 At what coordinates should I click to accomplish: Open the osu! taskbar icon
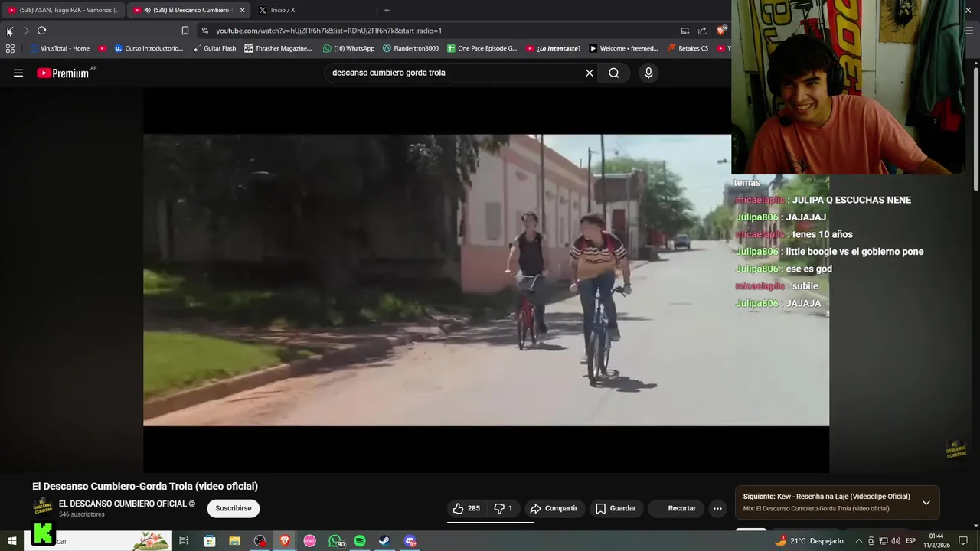[309, 541]
